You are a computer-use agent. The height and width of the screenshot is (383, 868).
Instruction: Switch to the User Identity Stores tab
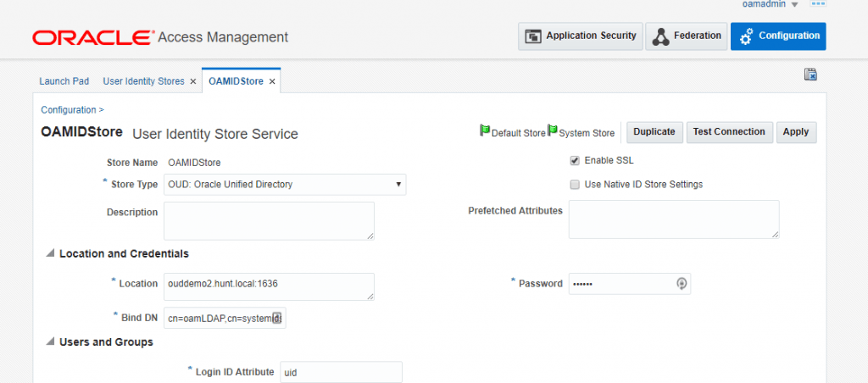pyautogui.click(x=143, y=81)
